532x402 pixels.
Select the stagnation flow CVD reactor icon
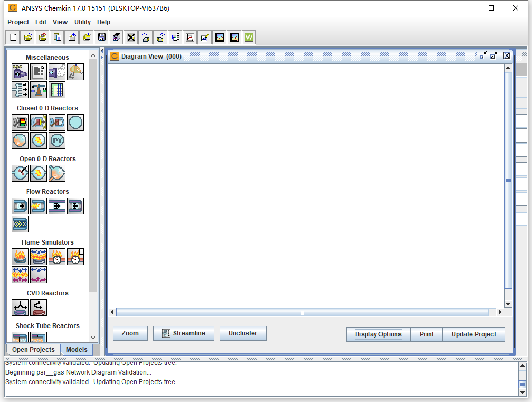(x=20, y=307)
